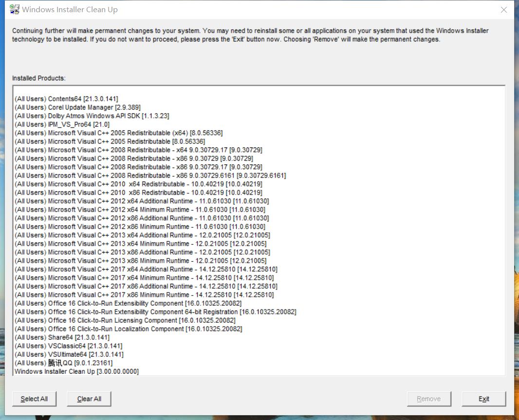Select VSUltimate64 [21.3.0.141] entry
This screenshot has width=519, height=420.
(x=69, y=354)
